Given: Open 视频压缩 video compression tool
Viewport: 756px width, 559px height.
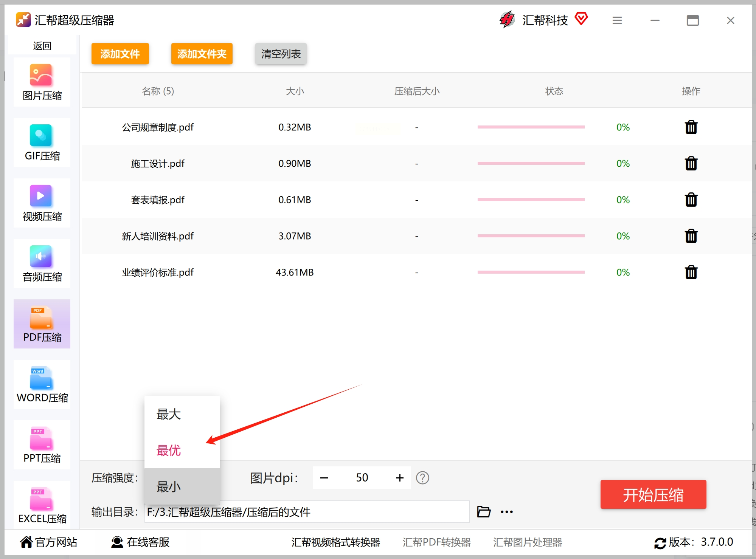Looking at the screenshot, I should tap(42, 203).
